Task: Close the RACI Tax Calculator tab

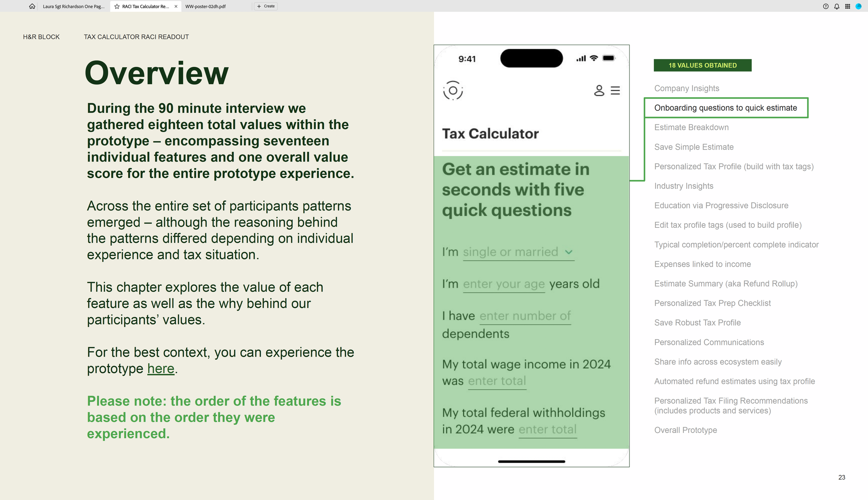Action: click(176, 6)
